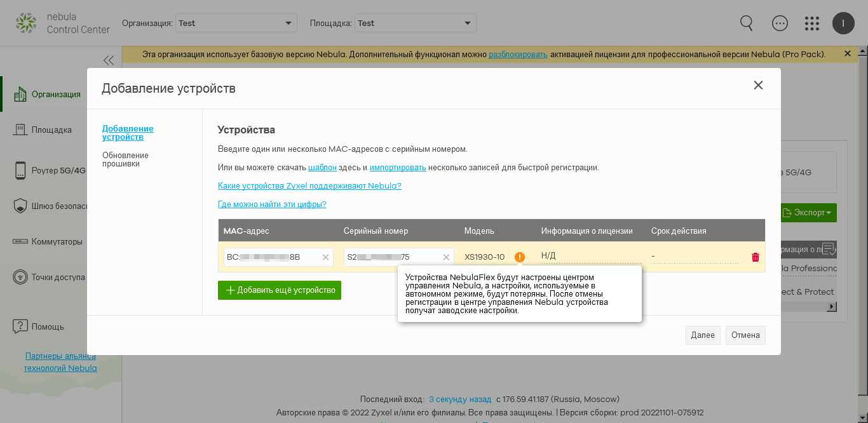Go to Добавление устройств step

128,133
